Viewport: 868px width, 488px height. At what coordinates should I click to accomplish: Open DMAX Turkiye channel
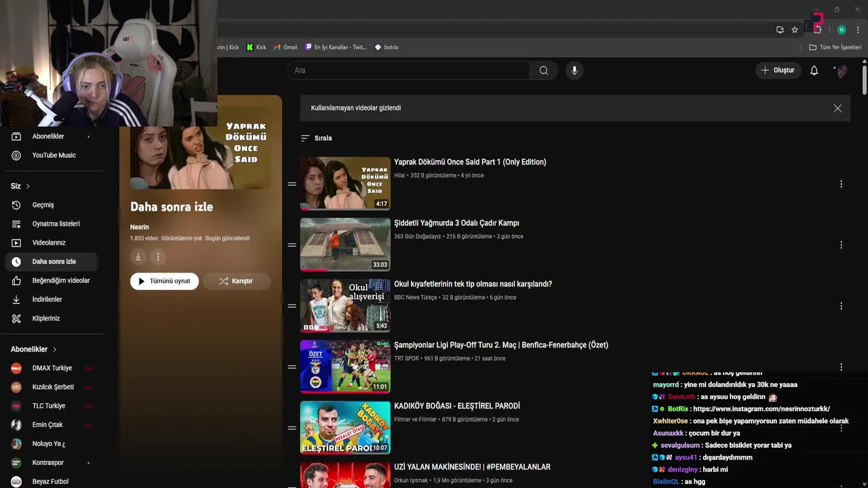pyautogui.click(x=51, y=368)
